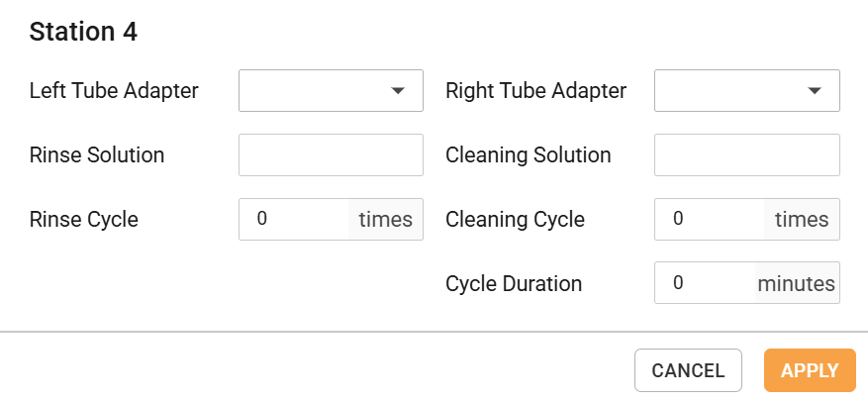
Task: Click the Rinse Cycle label
Action: coord(84,220)
